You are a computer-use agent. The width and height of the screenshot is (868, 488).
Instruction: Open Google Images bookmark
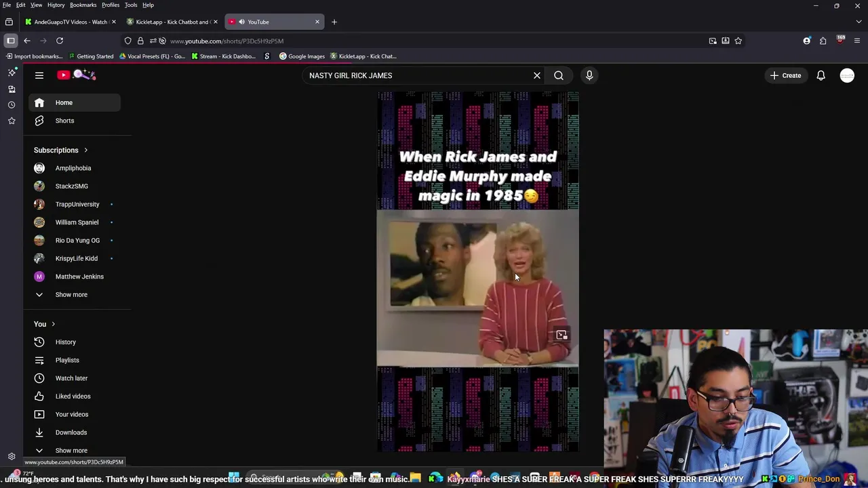pyautogui.click(x=302, y=56)
